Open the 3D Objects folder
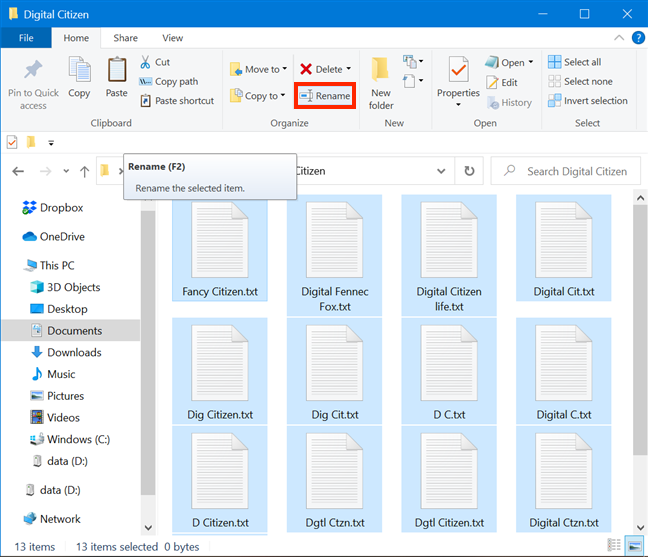The width and height of the screenshot is (648, 557). coord(65,287)
